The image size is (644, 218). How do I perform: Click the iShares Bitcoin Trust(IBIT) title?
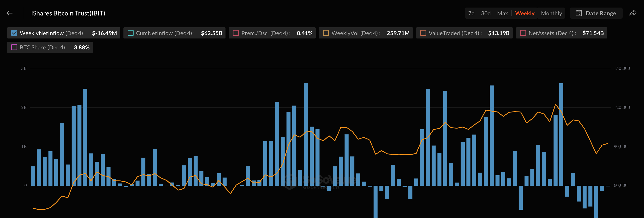68,13
